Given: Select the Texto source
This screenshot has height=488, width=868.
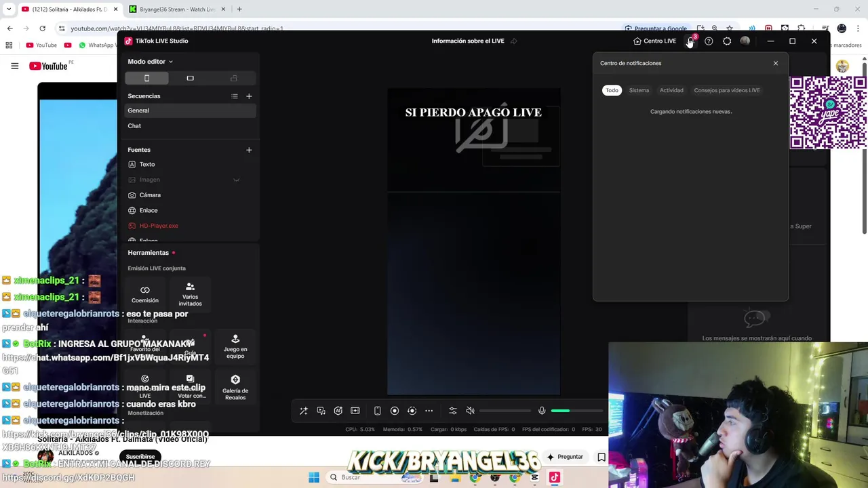Looking at the screenshot, I should [191, 164].
